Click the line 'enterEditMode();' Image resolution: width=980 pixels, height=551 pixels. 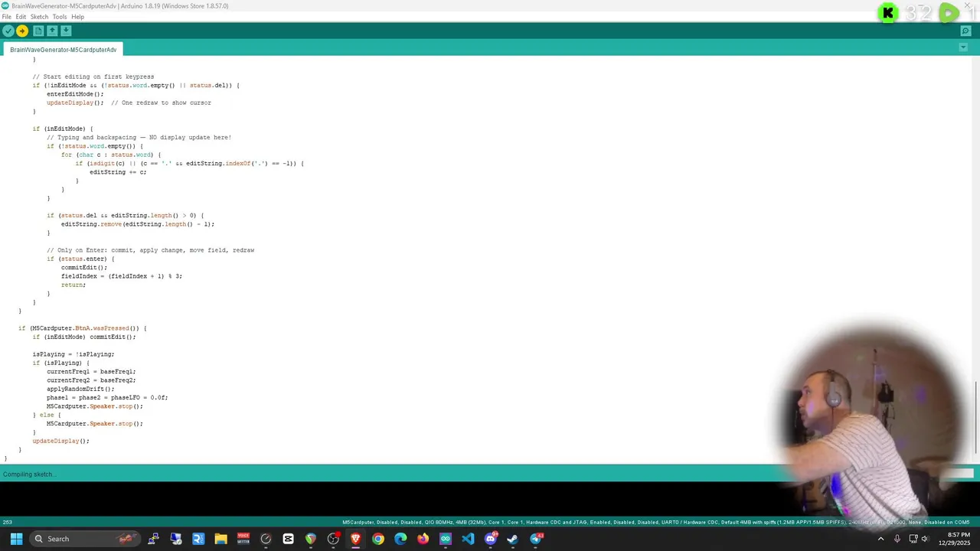pos(75,94)
